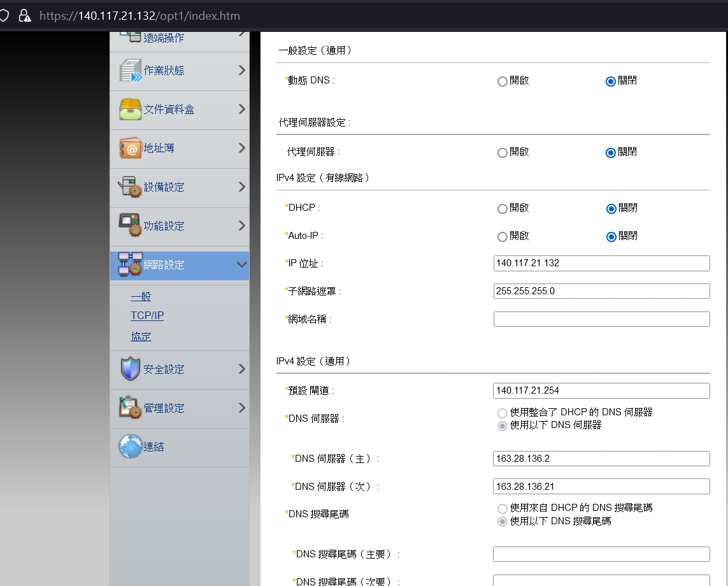Expand the 安全設定 menu chevron
Image resolution: width=728 pixels, height=586 pixels.
(x=241, y=369)
